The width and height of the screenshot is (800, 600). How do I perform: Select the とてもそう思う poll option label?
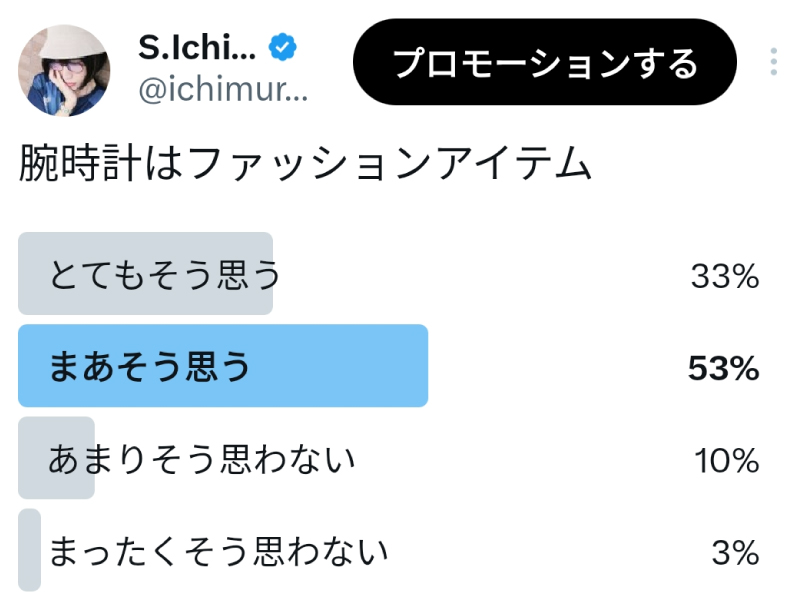coord(164,275)
